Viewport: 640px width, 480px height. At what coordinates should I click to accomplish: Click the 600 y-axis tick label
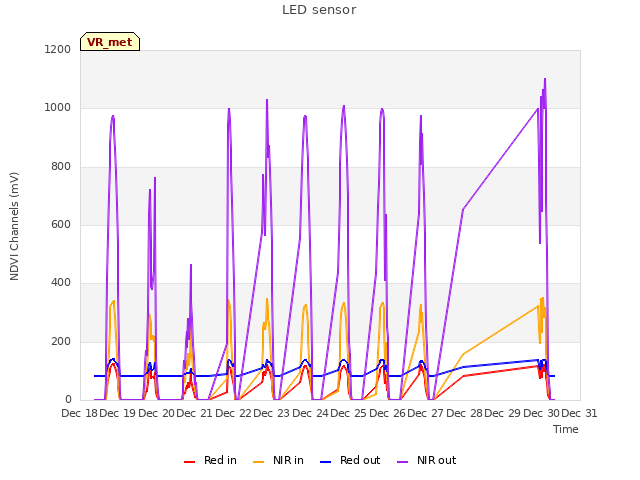click(61, 224)
